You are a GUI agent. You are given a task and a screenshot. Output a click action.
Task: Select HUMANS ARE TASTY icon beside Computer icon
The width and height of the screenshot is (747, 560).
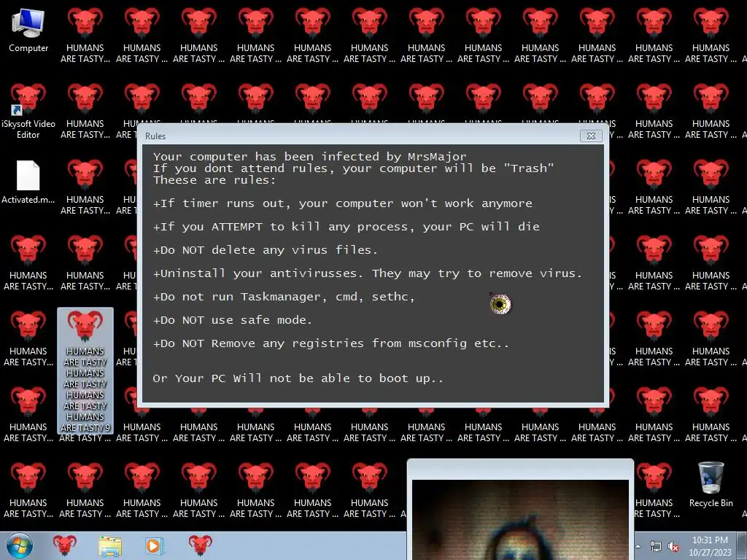click(x=85, y=35)
